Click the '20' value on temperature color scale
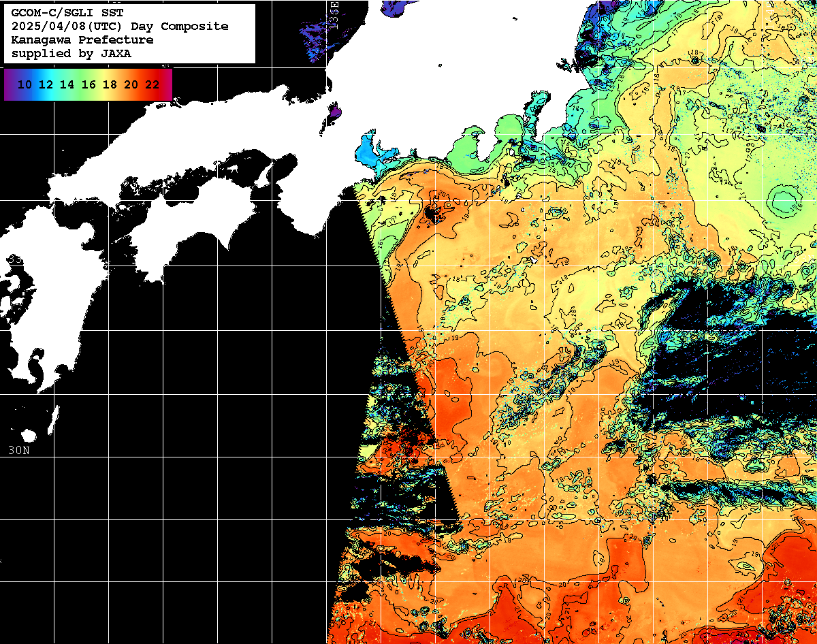 click(131, 84)
